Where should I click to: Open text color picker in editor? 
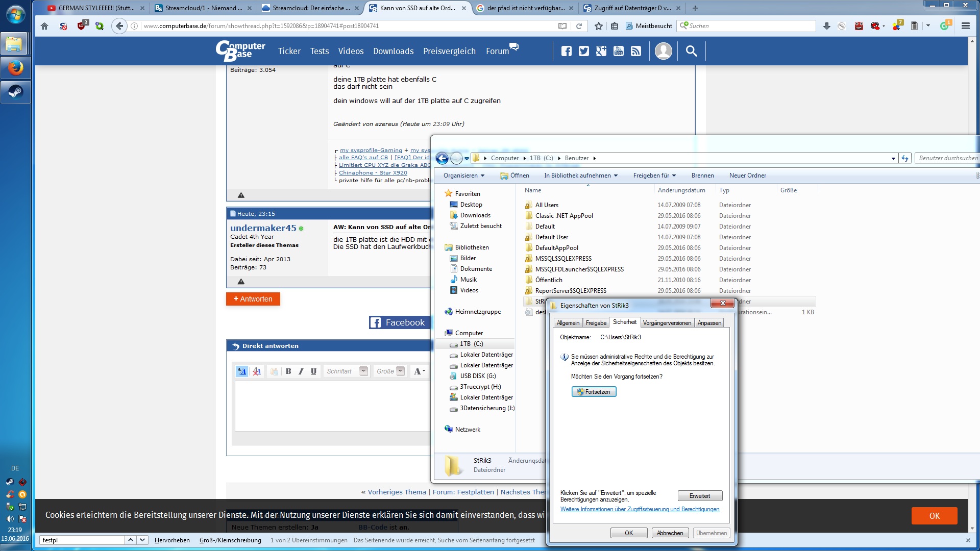pos(419,371)
